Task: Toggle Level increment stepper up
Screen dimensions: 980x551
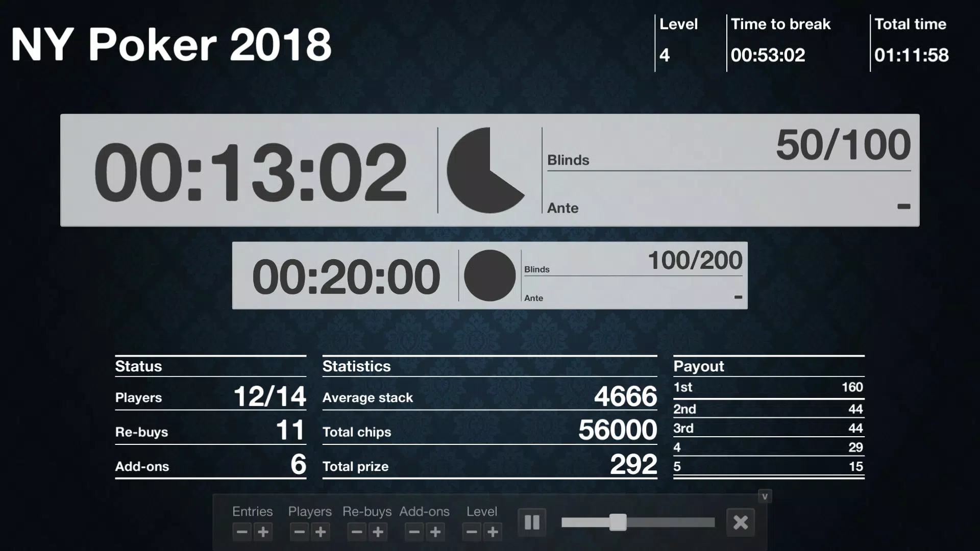Action: [x=493, y=532]
